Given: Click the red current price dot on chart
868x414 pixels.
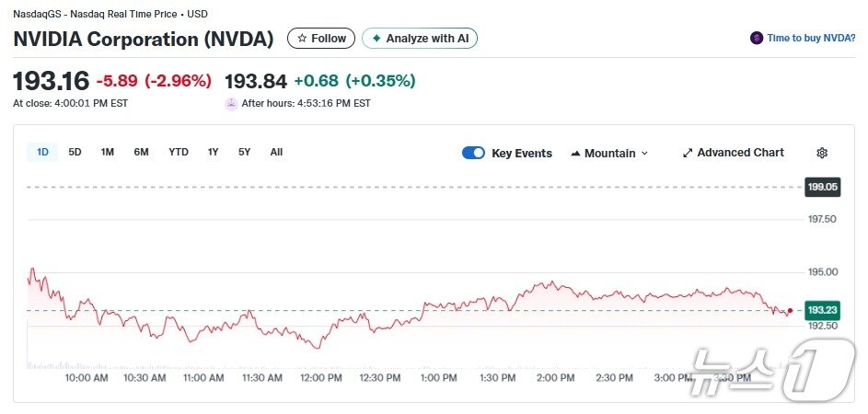Looking at the screenshot, I should tap(790, 310).
